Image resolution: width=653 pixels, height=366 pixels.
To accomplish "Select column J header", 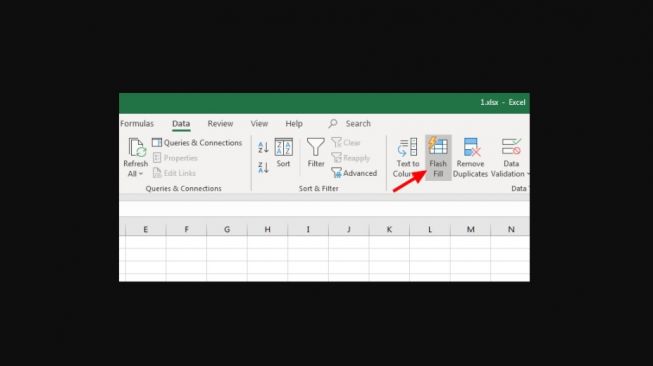I will pos(349,229).
